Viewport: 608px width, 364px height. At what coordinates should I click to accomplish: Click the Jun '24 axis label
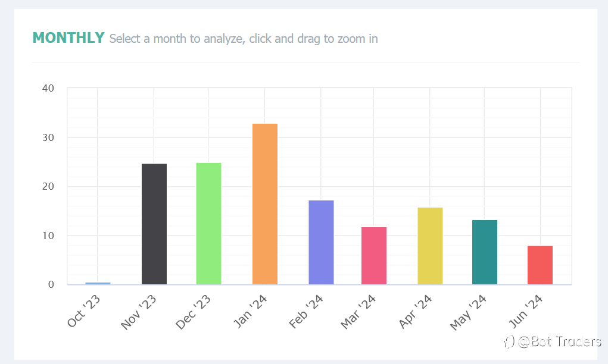click(x=525, y=311)
